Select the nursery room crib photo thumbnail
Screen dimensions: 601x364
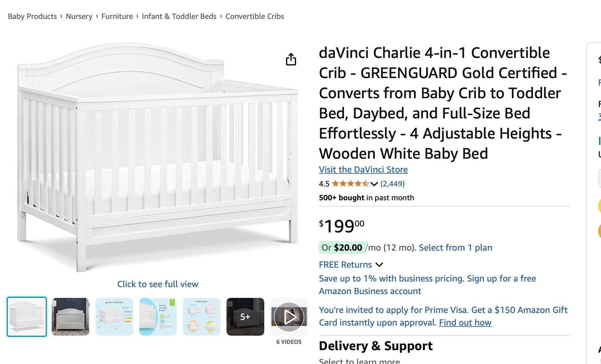click(x=71, y=316)
